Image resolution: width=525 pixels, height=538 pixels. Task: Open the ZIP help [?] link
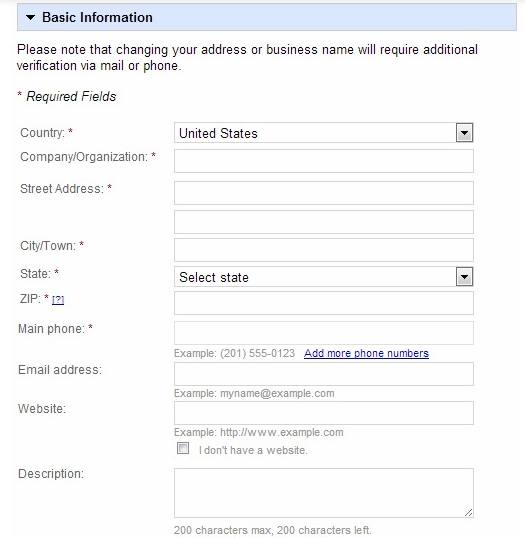58,300
